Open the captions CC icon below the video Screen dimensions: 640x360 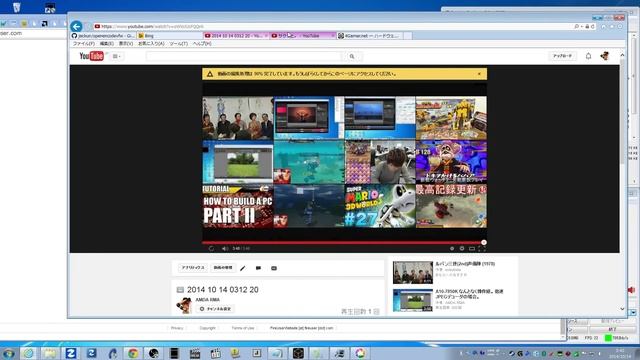coord(274,268)
